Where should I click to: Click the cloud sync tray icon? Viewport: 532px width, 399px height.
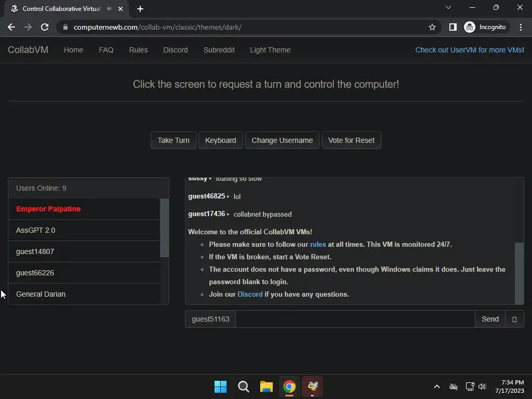coord(453,387)
